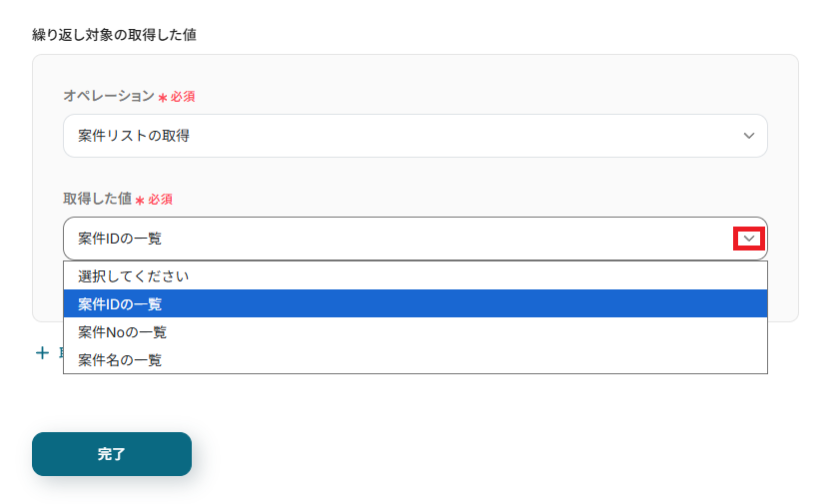The width and height of the screenshot is (838, 504).
Task: Click the 案件IDの一覧 text inside the select box
Action: [x=120, y=239]
